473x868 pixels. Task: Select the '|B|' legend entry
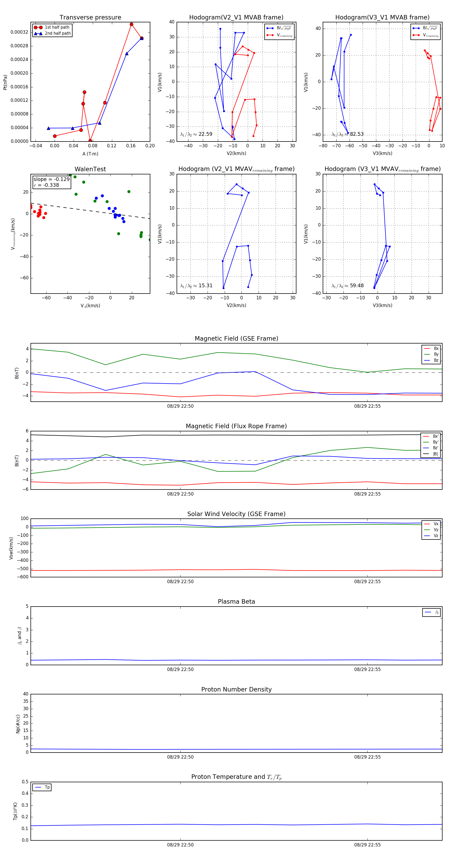click(x=431, y=454)
